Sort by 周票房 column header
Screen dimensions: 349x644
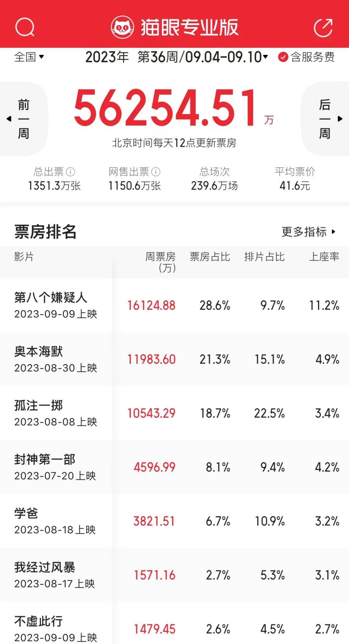161,262
